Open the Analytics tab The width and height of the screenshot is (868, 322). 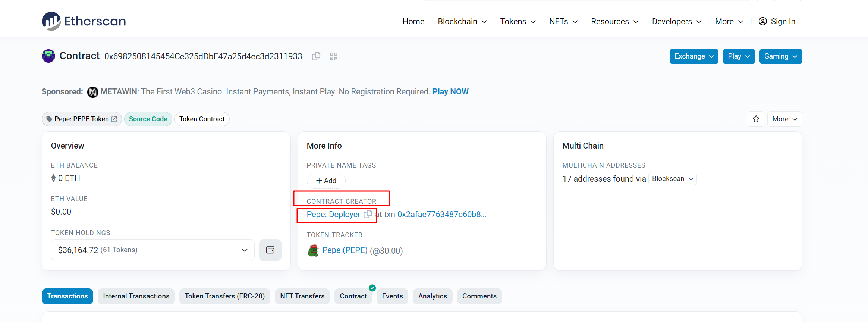(433, 296)
